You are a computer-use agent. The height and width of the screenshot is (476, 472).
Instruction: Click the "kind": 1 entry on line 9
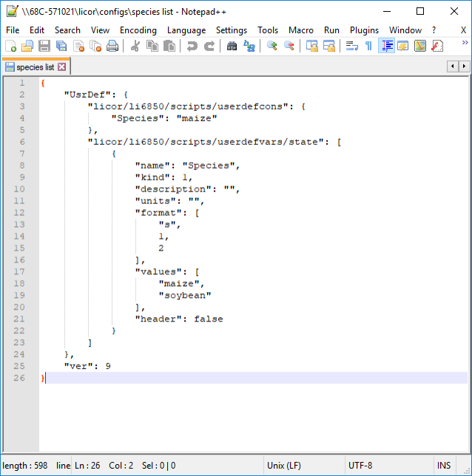(x=163, y=177)
